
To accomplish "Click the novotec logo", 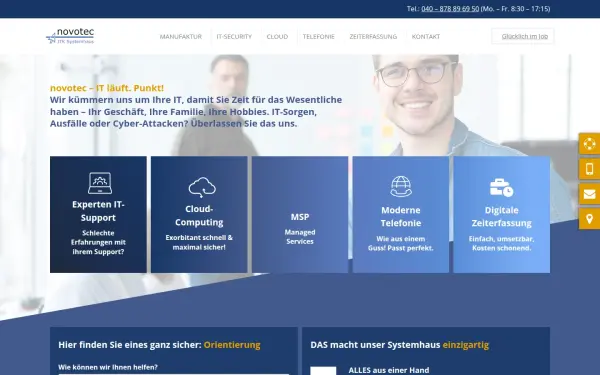I will tap(70, 36).
